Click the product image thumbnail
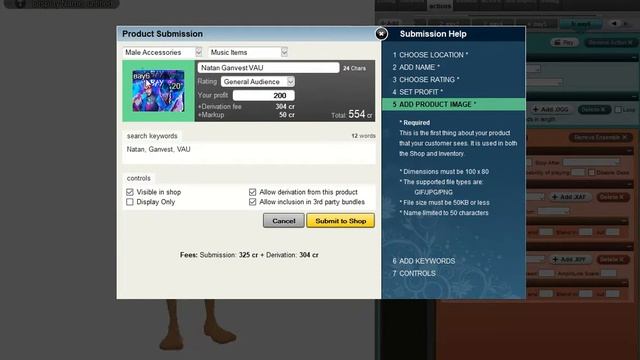 (158, 91)
